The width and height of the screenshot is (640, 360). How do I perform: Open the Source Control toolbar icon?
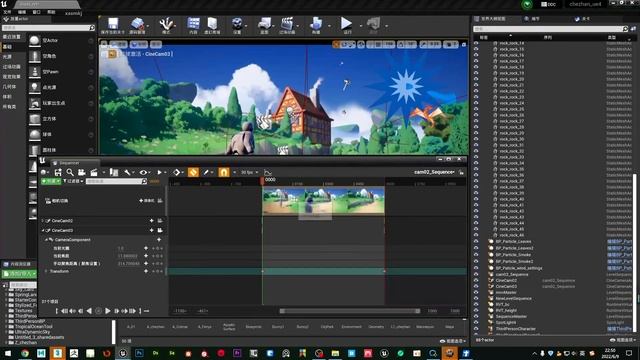pyautogui.click(x=137, y=24)
